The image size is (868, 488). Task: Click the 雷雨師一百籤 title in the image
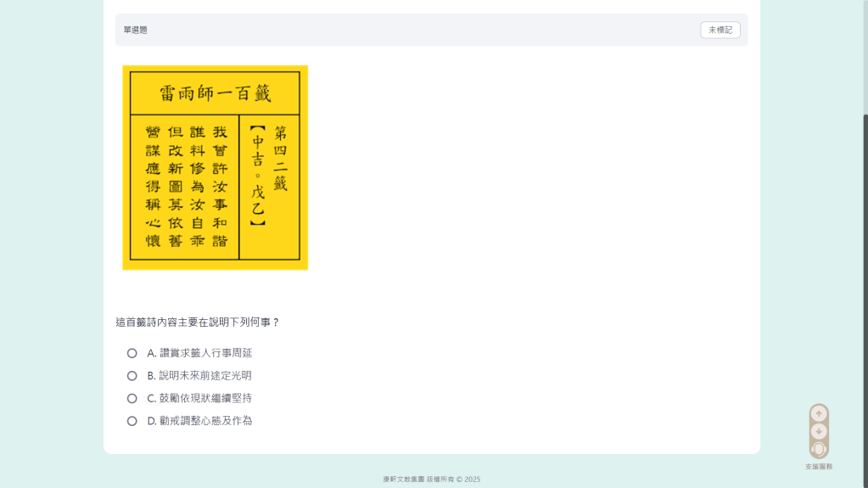[x=215, y=93]
